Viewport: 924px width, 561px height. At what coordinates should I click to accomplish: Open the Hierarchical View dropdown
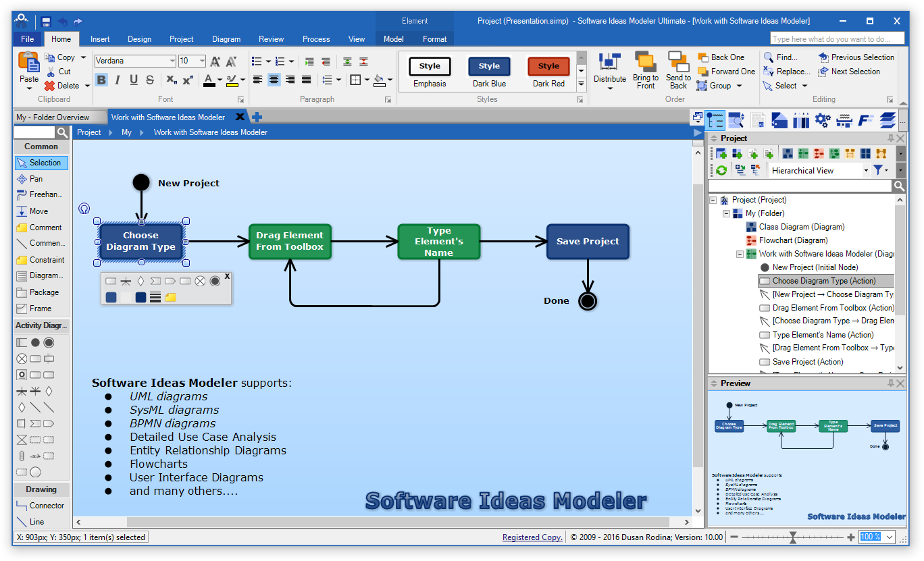(x=866, y=171)
